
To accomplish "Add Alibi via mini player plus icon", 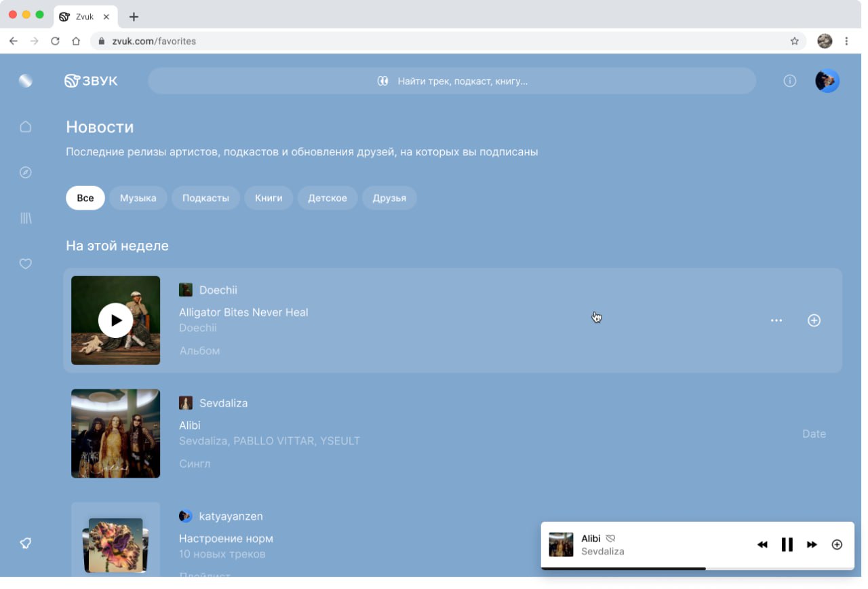I will click(837, 544).
